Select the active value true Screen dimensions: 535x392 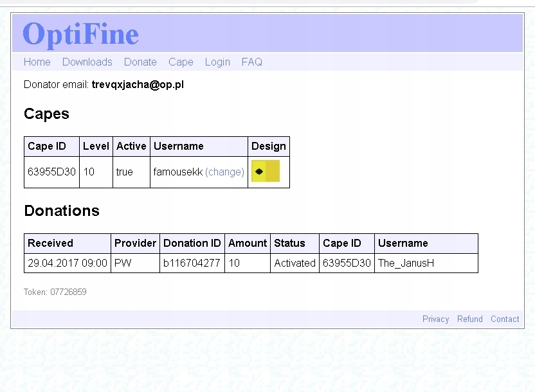coord(124,172)
